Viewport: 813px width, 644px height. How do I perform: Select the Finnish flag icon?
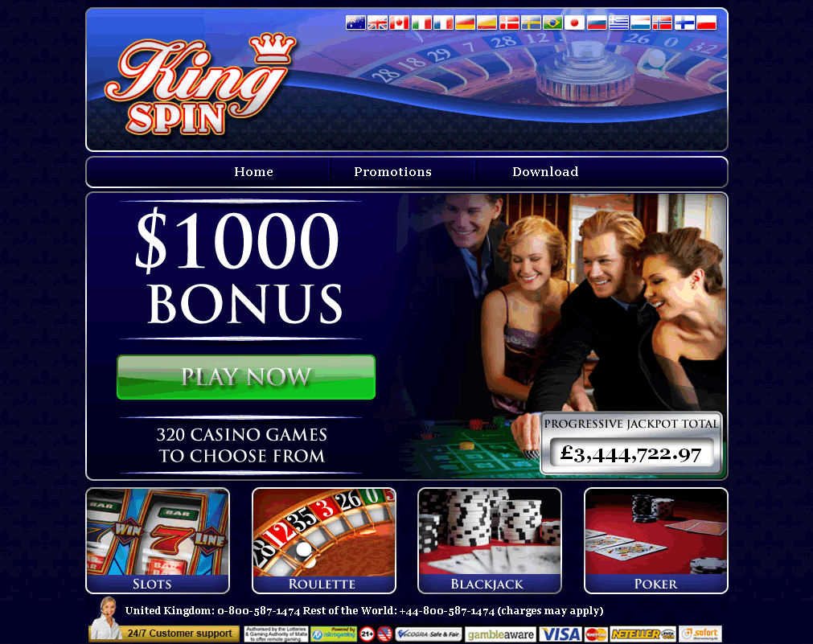[x=684, y=23]
